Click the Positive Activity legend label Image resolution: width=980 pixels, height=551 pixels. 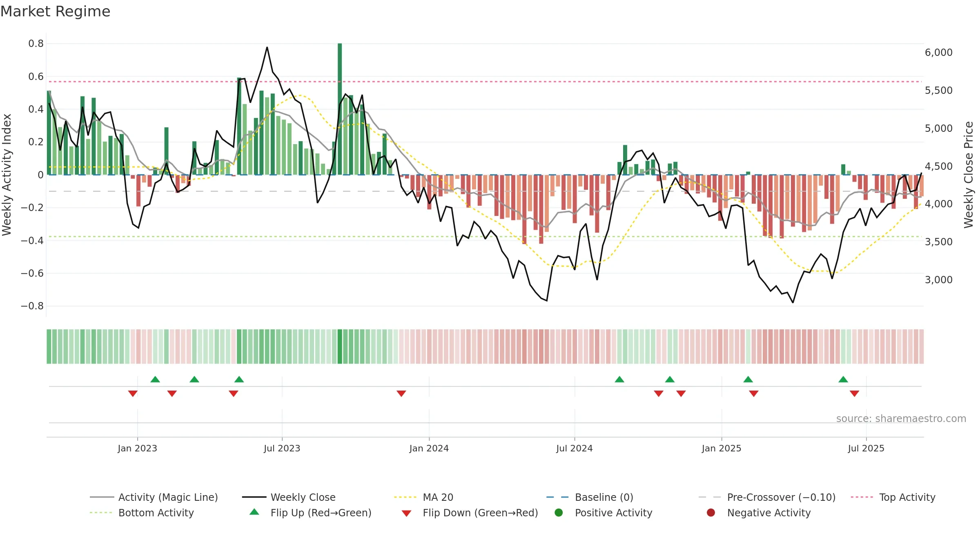tap(613, 513)
